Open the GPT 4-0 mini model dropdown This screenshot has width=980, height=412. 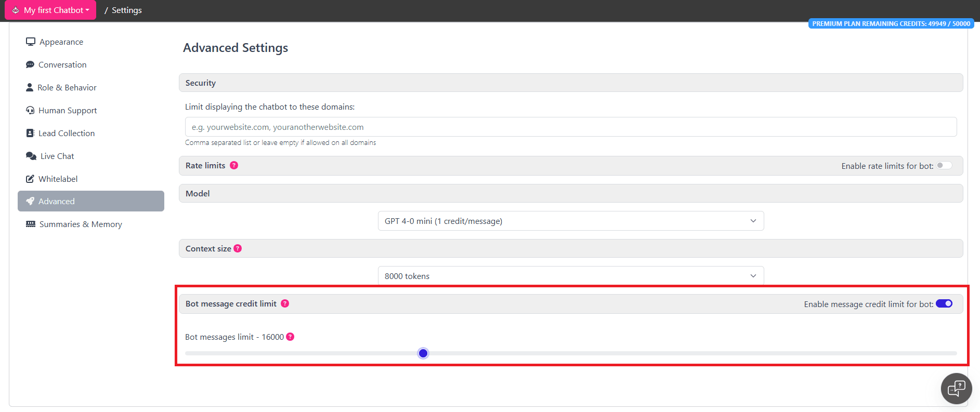click(570, 221)
